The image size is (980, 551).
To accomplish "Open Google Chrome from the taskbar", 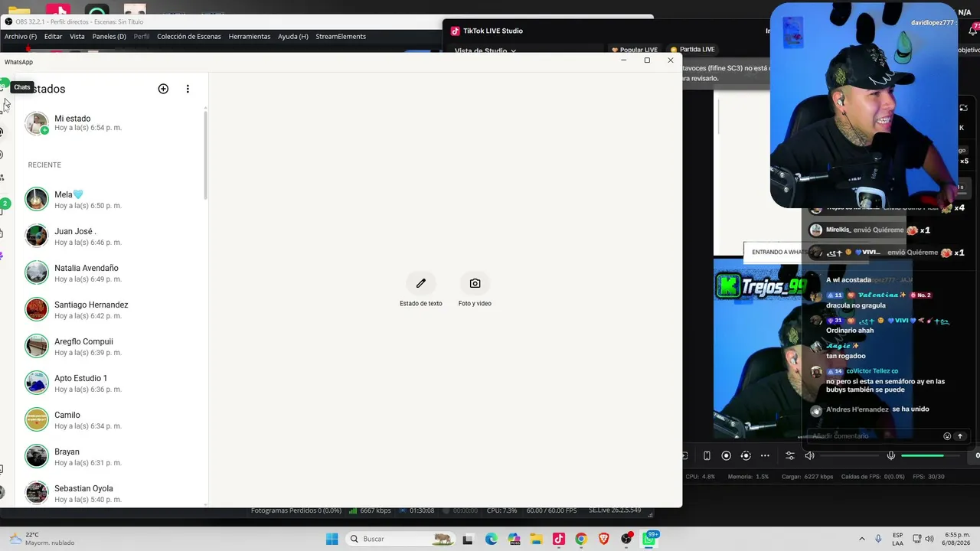I will click(x=582, y=539).
